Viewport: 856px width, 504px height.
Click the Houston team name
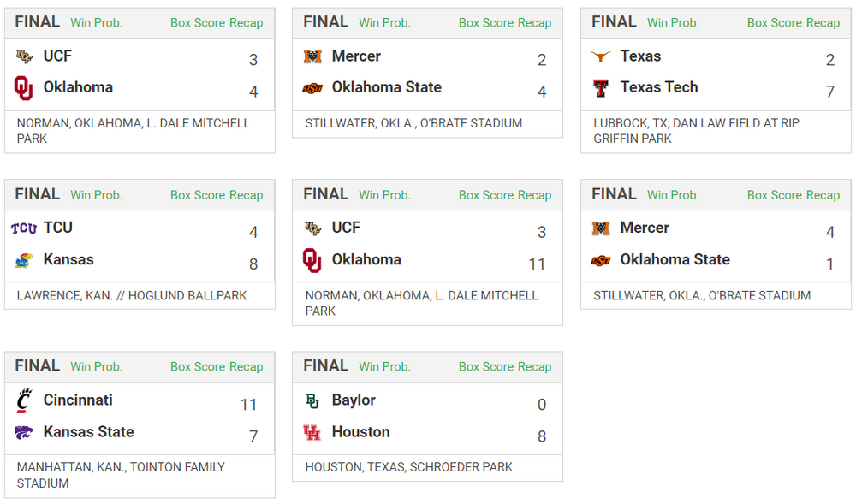360,432
